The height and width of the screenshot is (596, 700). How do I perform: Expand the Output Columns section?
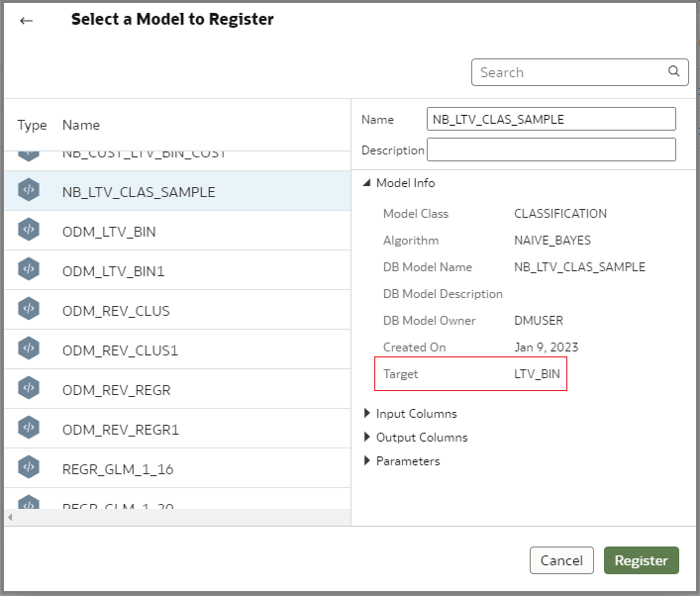coord(367,437)
